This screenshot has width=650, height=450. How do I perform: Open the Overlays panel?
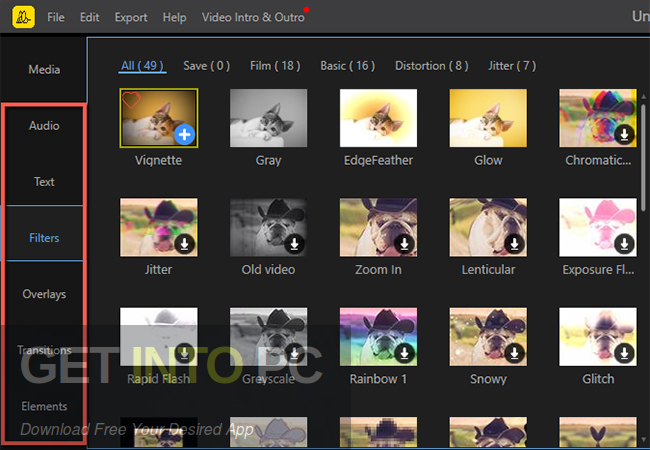(x=44, y=294)
